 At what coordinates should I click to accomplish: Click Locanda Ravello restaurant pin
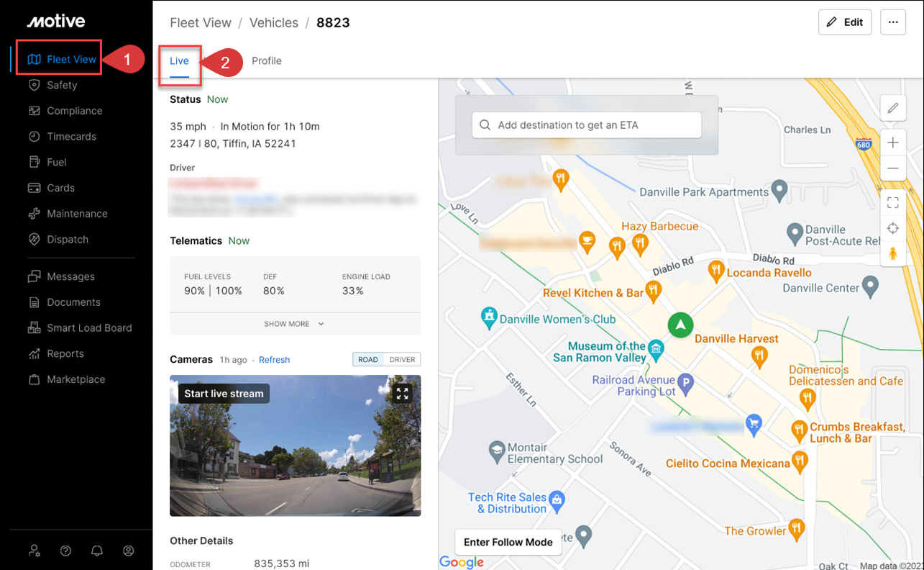click(x=715, y=271)
